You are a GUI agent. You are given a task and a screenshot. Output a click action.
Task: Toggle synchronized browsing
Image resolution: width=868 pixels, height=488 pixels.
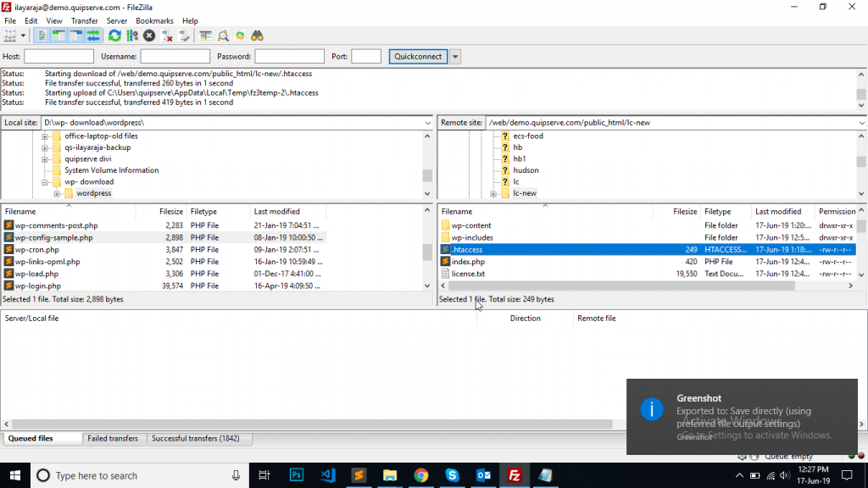coord(240,36)
